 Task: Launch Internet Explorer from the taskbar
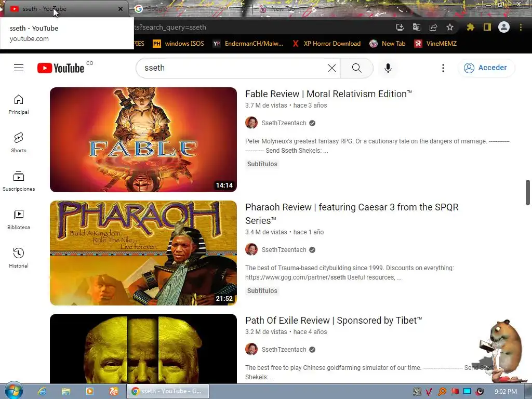point(42,391)
